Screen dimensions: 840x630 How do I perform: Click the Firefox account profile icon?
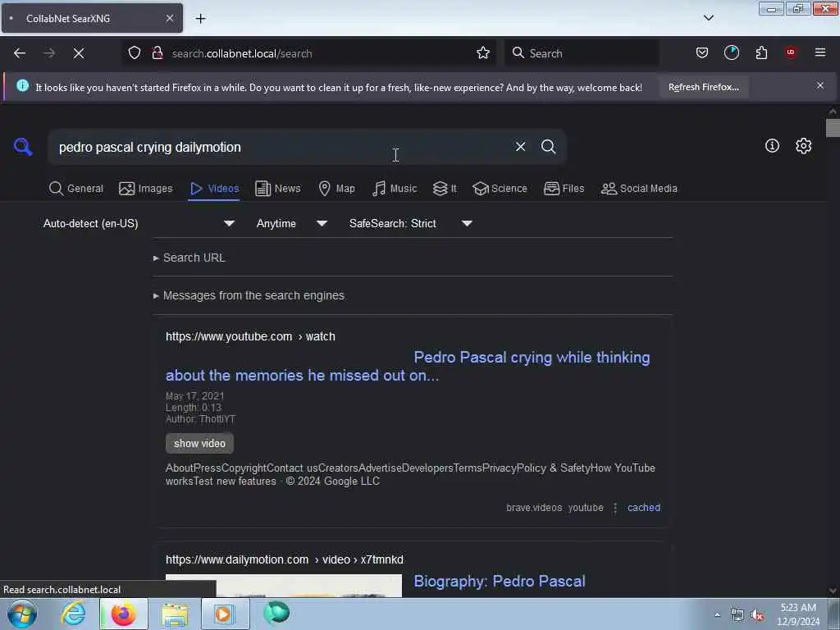pyautogui.click(x=731, y=52)
